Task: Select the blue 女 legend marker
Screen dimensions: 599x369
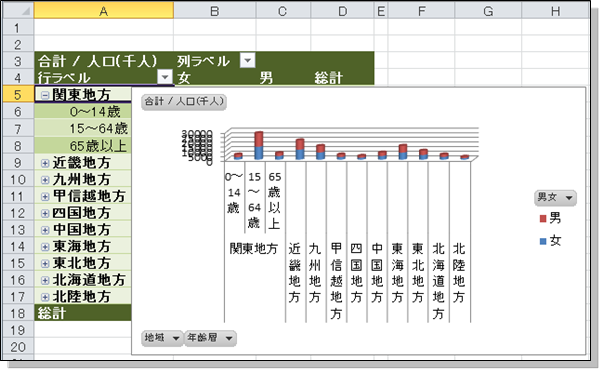Action: 543,241
